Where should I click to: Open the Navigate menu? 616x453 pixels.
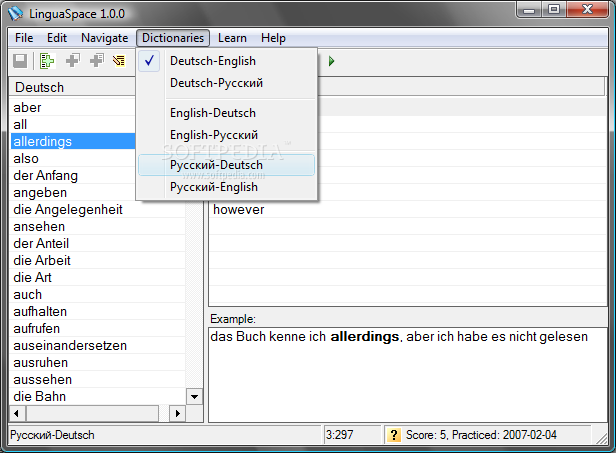coord(104,38)
